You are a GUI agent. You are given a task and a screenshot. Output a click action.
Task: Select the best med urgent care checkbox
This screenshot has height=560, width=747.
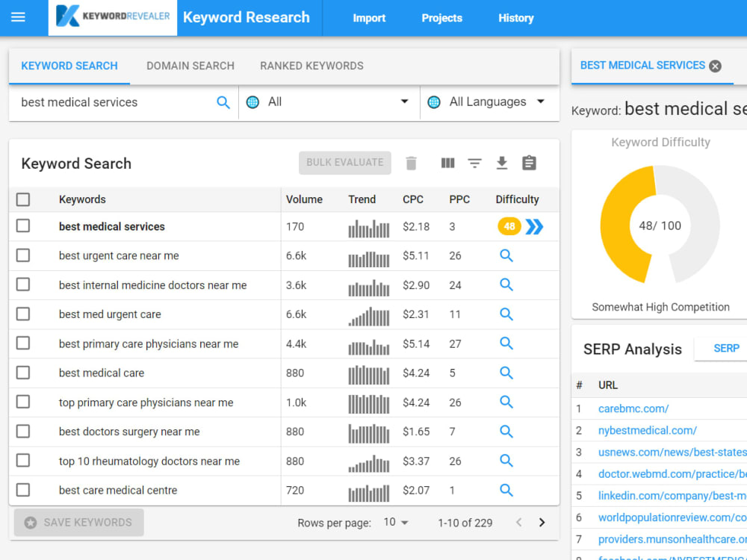tap(23, 314)
